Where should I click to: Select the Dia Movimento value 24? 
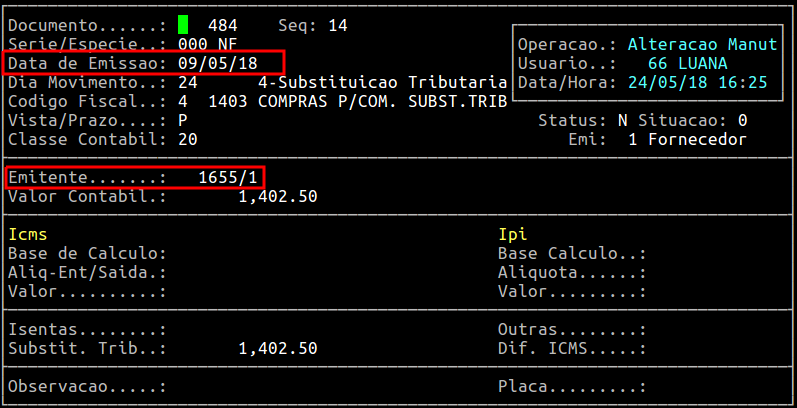click(188, 82)
